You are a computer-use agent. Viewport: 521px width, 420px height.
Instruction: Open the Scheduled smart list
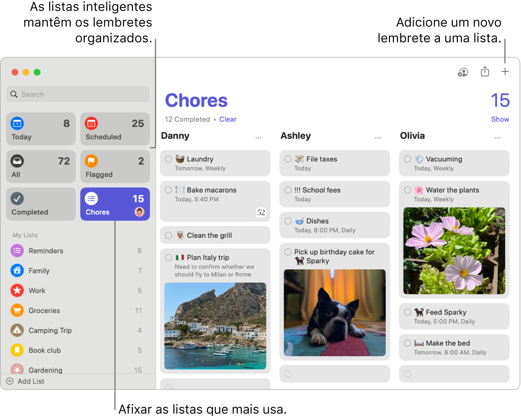tap(115, 129)
